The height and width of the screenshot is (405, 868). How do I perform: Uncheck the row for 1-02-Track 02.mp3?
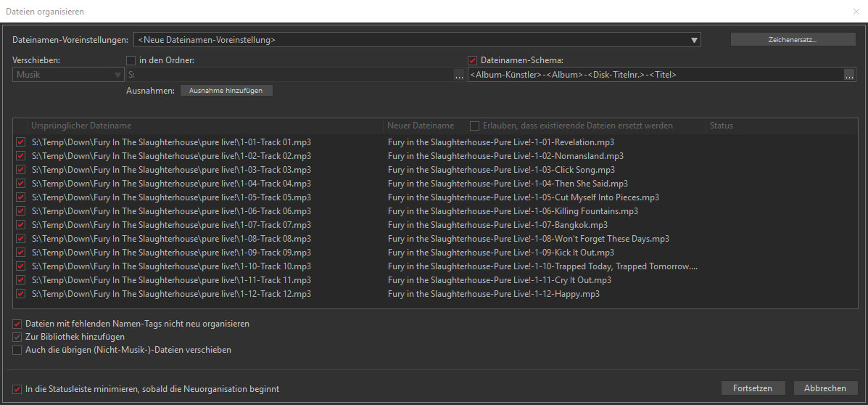[x=21, y=156]
